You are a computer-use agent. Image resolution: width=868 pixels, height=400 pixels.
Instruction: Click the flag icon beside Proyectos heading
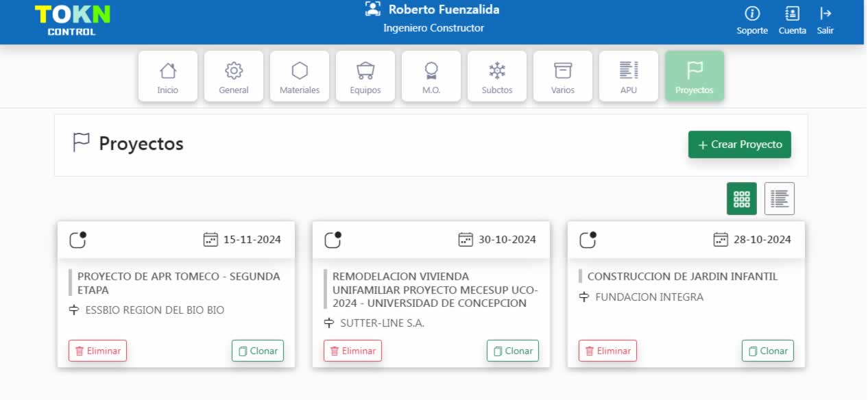pyautogui.click(x=81, y=143)
